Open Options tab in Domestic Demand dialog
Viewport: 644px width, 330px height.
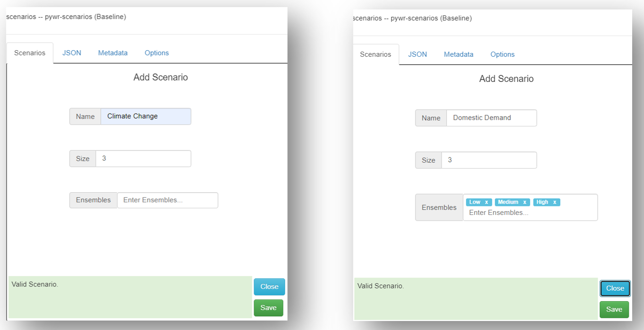(x=502, y=54)
